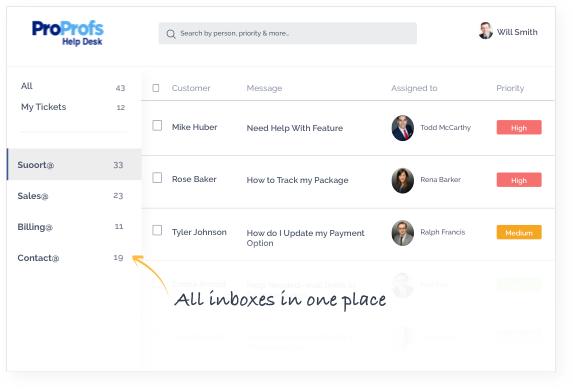Open the Need Help With Feature message
The image size is (573, 390).
pos(295,128)
